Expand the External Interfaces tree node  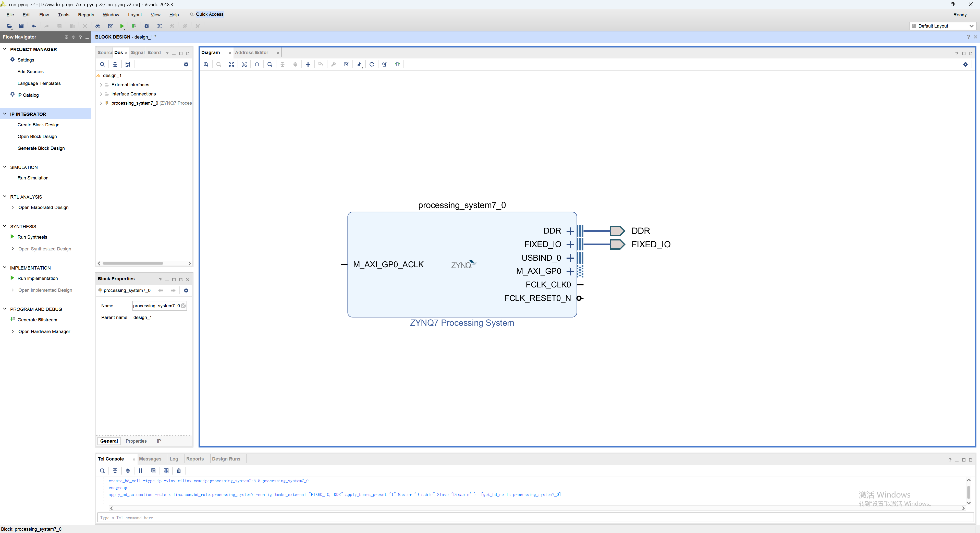click(101, 85)
